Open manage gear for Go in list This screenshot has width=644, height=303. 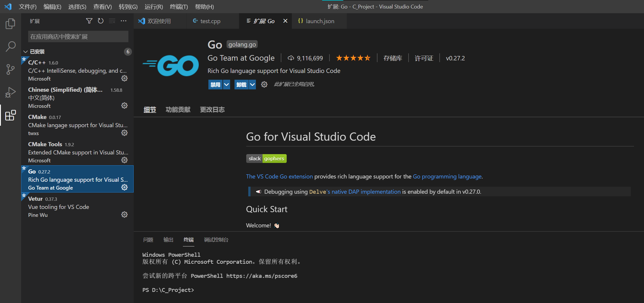(x=124, y=187)
